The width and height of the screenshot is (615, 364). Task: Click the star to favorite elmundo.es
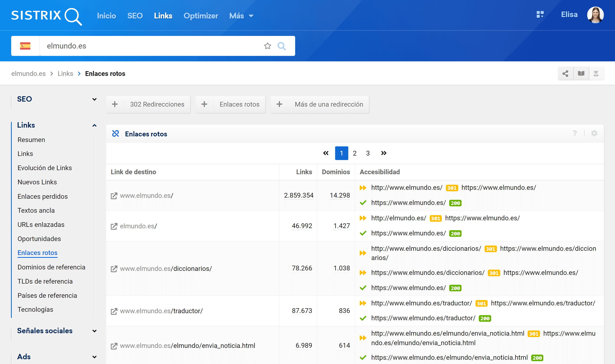coord(268,46)
